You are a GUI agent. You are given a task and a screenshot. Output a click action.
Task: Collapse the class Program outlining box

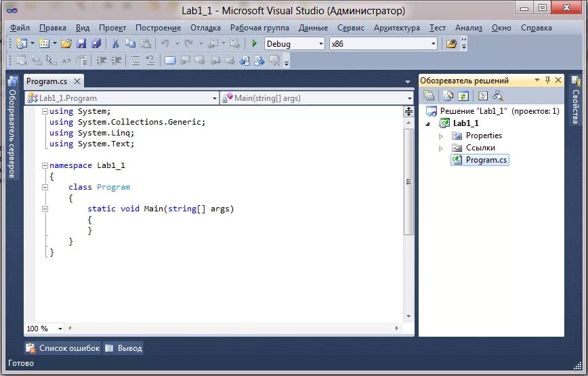45,187
